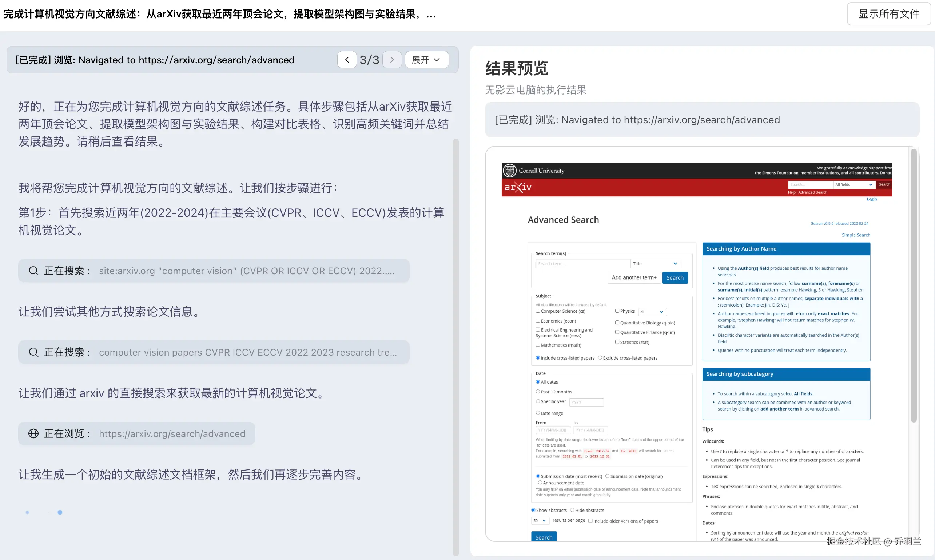Click magnifier icon on site:arxiv.org search
935x560 pixels.
[x=33, y=271]
